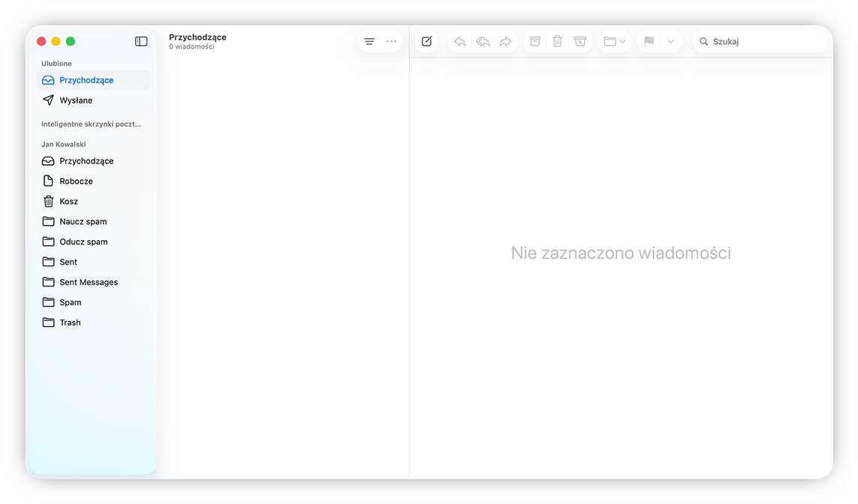Toggle the sidebar visibility
Image resolution: width=858 pixels, height=504 pixels.
(x=141, y=41)
